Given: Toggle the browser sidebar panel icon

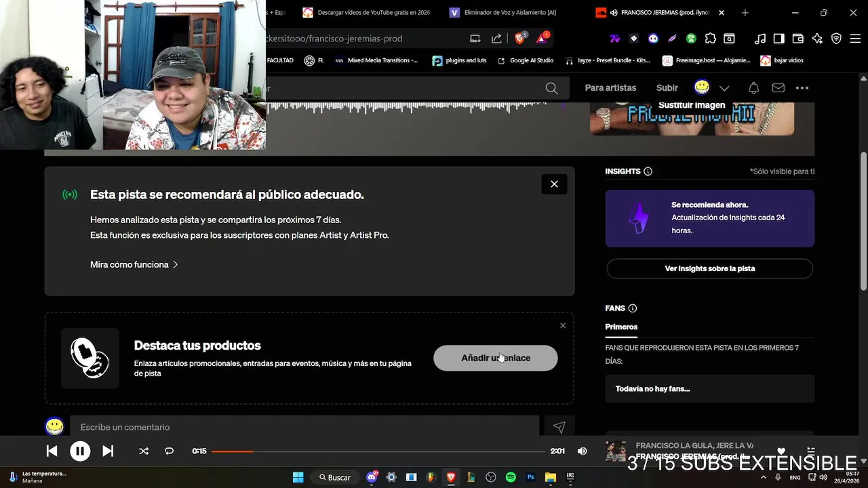Looking at the screenshot, I should click(x=779, y=39).
